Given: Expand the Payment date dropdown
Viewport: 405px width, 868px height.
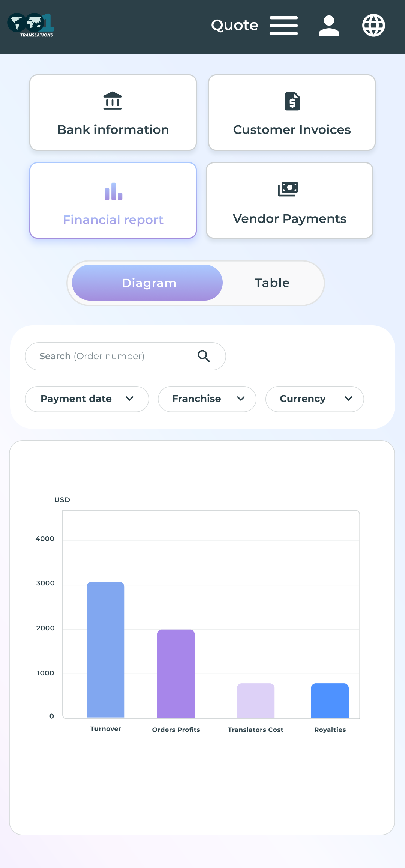Looking at the screenshot, I should 87,399.
